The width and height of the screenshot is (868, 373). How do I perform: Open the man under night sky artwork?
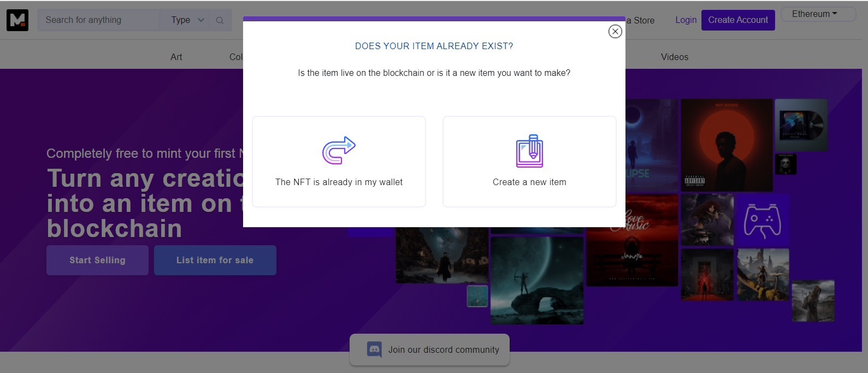442,255
